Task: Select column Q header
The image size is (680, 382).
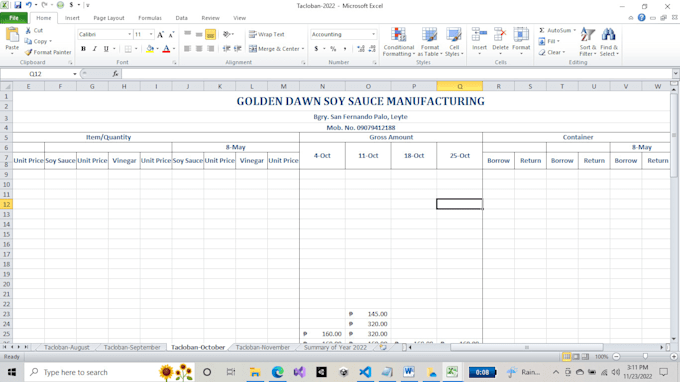Action: tap(460, 86)
